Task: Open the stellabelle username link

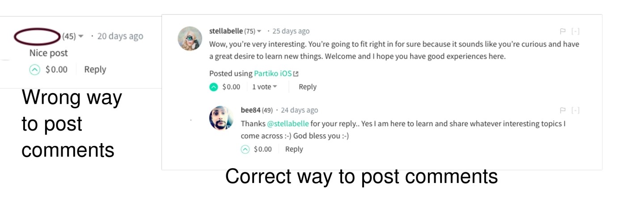Action: point(226,31)
